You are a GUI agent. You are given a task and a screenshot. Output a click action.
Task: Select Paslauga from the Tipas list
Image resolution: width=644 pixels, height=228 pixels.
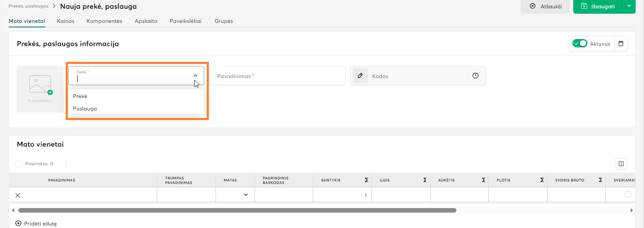tap(85, 109)
